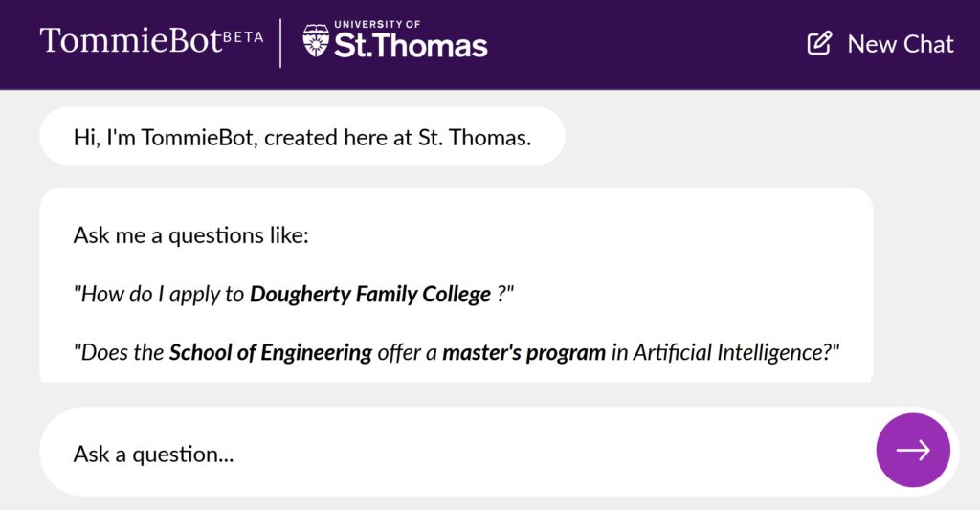Image resolution: width=980 pixels, height=510 pixels.
Task: Click empty purple header area before New Chat
Action: (x=651, y=44)
